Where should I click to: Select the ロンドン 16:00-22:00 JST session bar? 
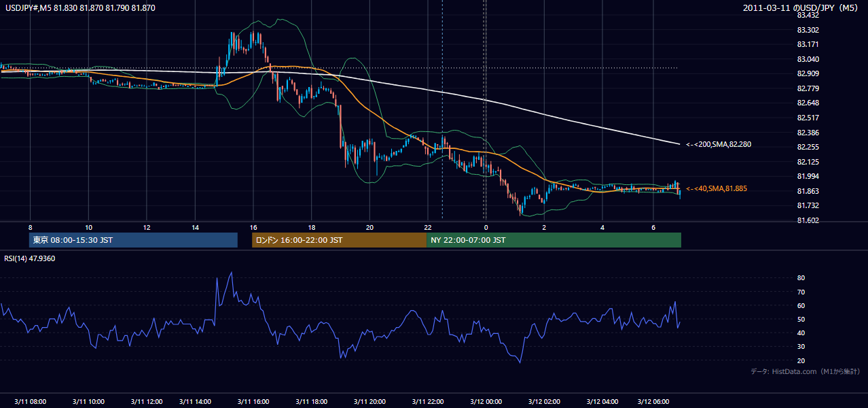point(339,240)
